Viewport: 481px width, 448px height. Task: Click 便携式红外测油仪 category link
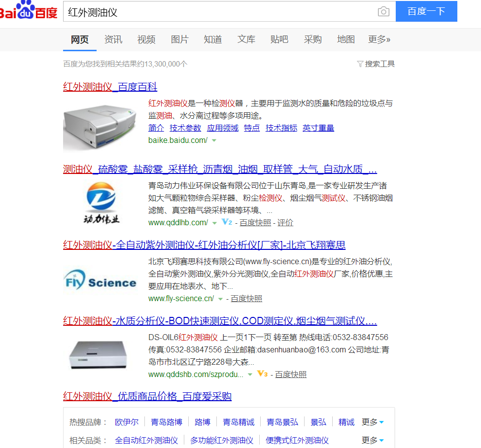point(297,440)
